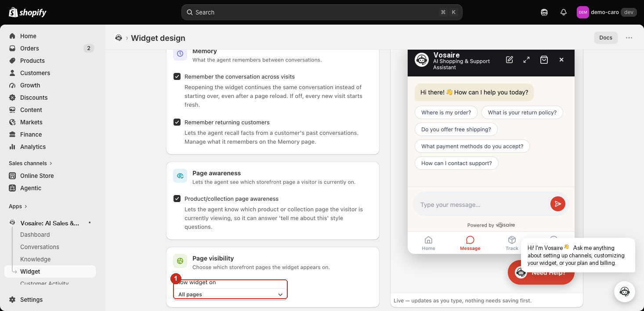Open the three-dot more actions menu
This screenshot has width=644, height=311.
pyautogui.click(x=629, y=38)
